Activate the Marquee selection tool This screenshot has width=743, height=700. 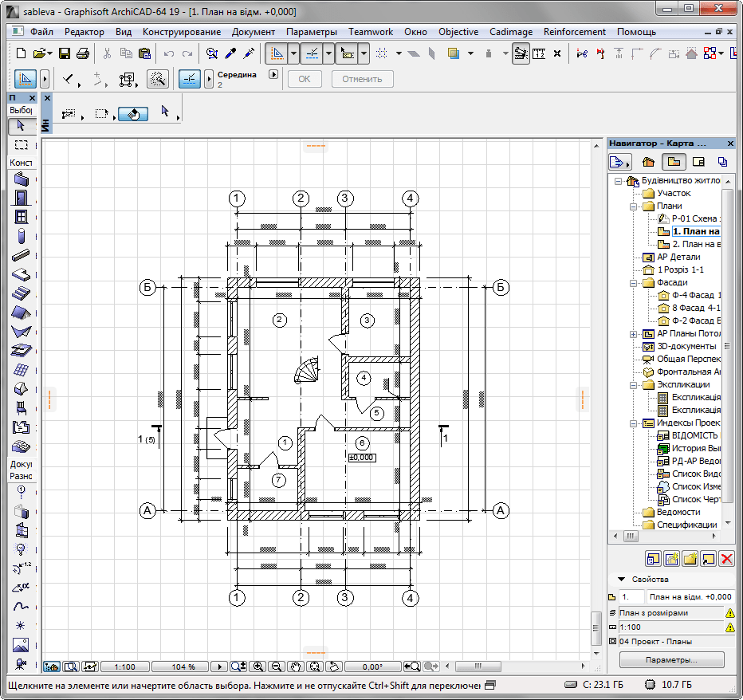[22, 145]
